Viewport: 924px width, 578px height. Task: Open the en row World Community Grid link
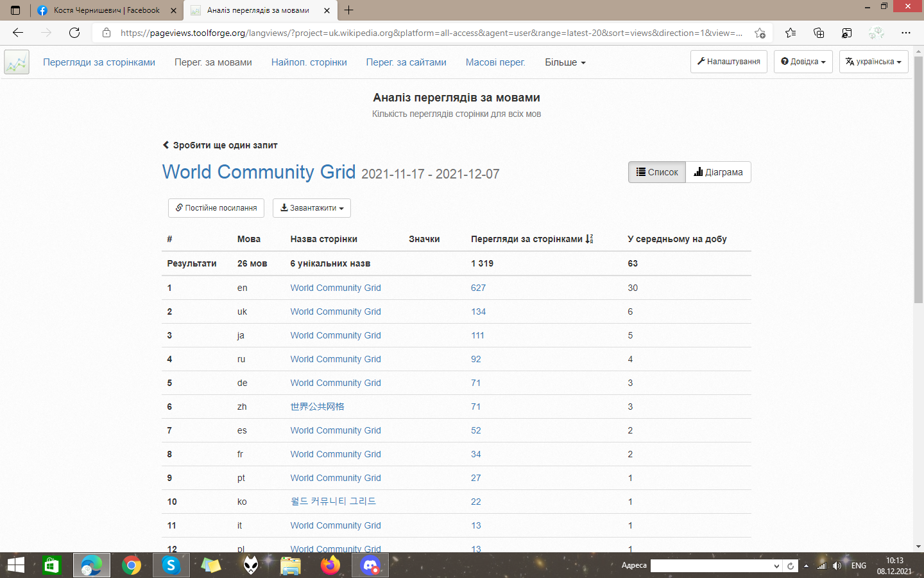tap(336, 288)
